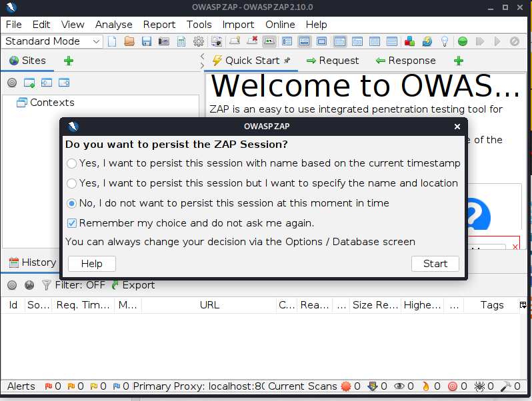Click the Import Context icon in Sites panel

[47, 83]
